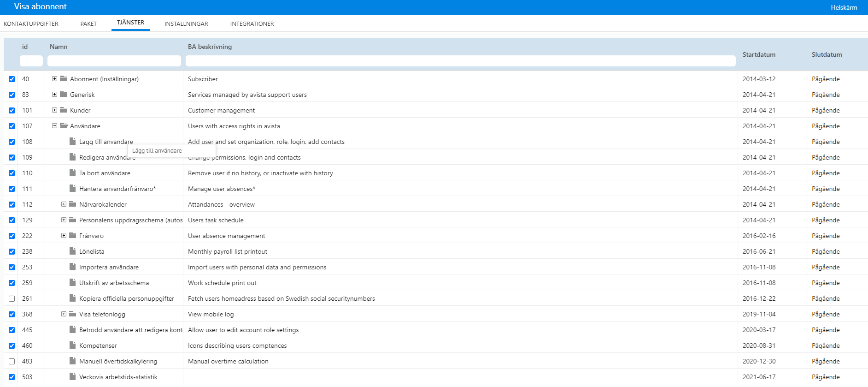
Task: Toggle the checkbox for row id 107
Action: (x=12, y=126)
